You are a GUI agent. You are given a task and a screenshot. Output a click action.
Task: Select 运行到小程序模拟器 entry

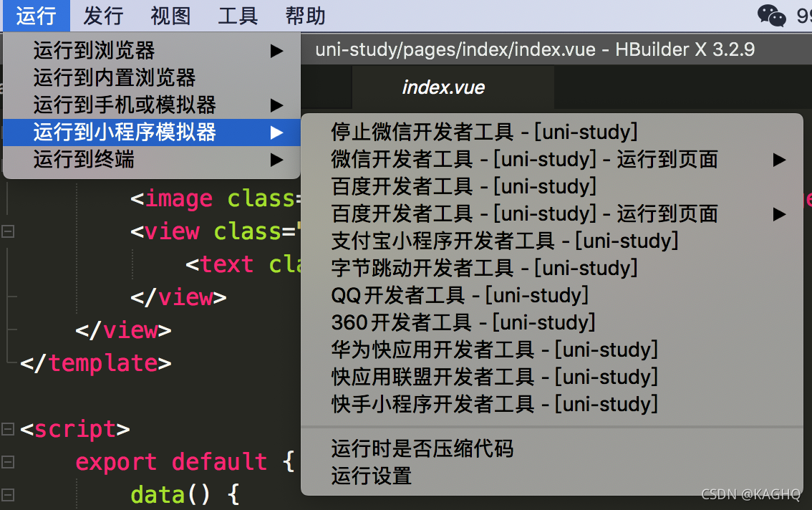coord(152,133)
